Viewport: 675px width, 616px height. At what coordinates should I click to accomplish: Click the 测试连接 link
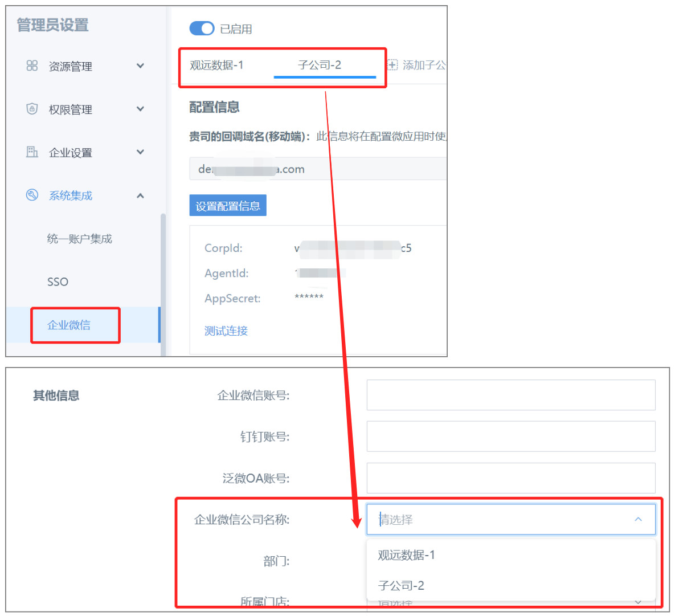(x=226, y=331)
